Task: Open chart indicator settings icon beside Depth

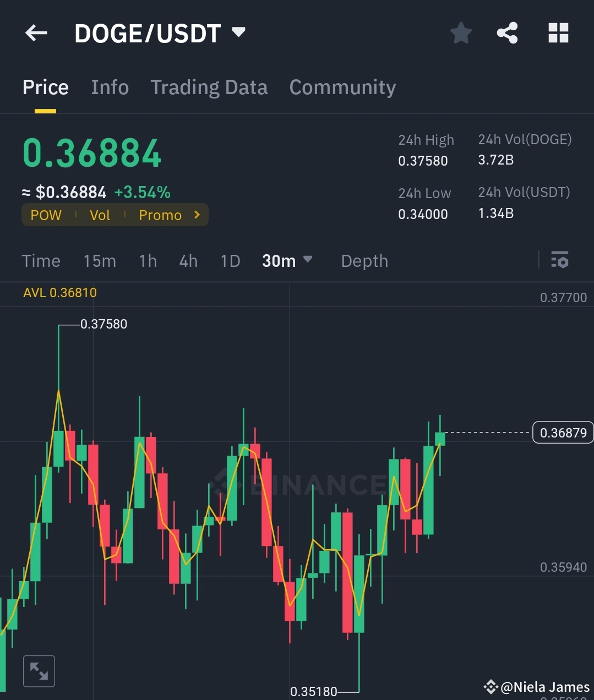Action: tap(559, 260)
